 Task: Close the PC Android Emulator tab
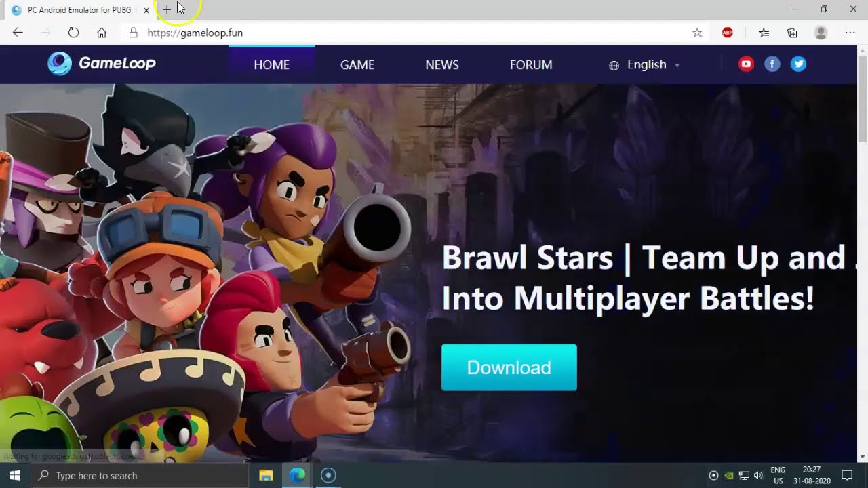click(x=146, y=10)
